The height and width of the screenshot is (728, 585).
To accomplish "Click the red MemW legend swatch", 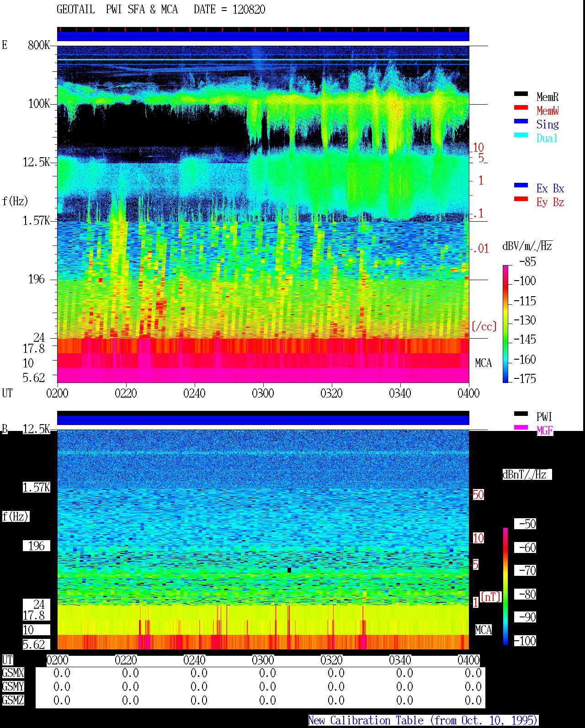I will (x=521, y=107).
